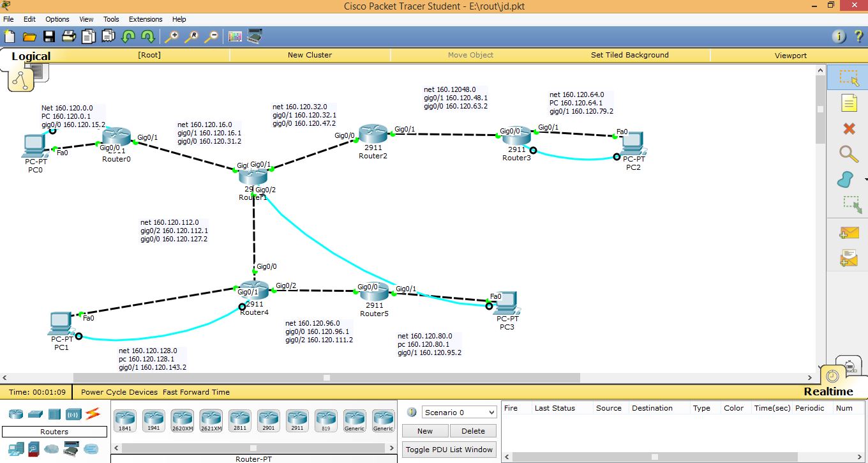Screen dimensions: 868x463
Task: Pick the 2811 router model
Action: coord(240,421)
